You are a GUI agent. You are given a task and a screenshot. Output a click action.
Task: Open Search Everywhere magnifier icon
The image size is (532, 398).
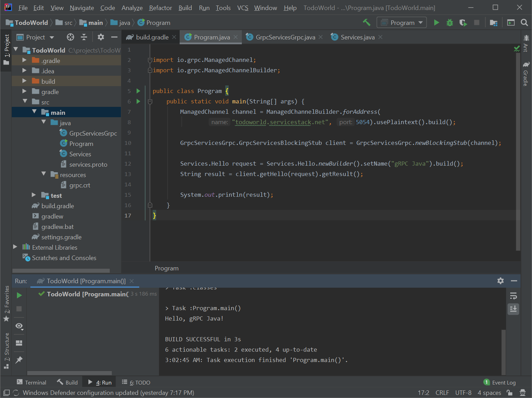(x=524, y=22)
